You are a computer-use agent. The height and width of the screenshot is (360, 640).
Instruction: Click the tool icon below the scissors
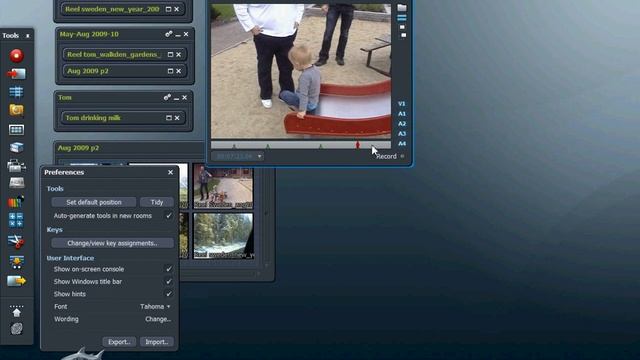[16, 262]
